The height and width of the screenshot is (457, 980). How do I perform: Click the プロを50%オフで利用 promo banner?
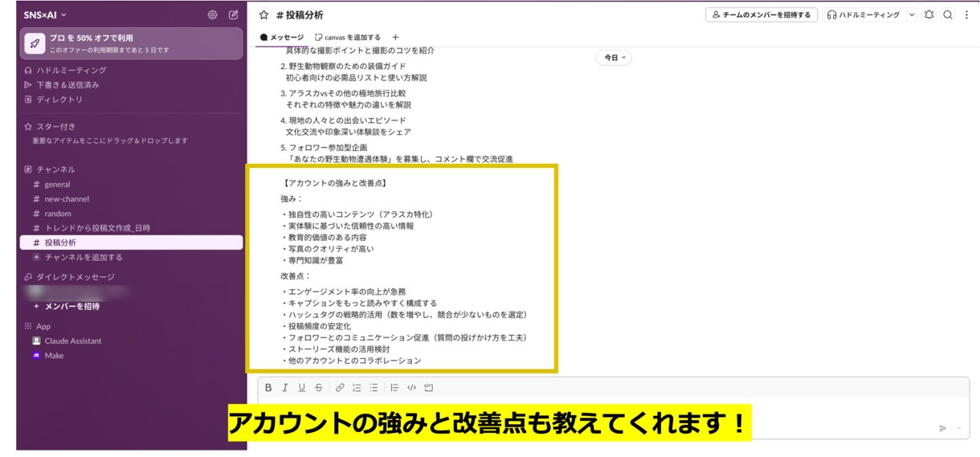click(131, 43)
